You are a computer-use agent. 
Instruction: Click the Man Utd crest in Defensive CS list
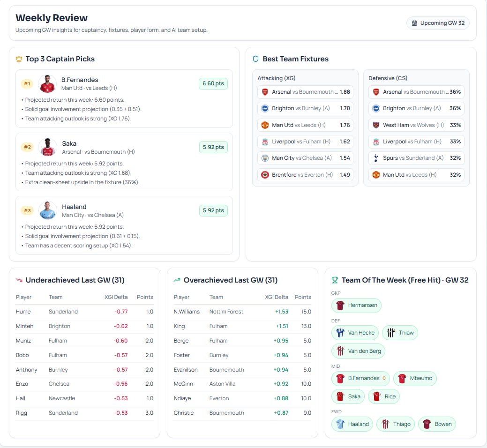376,175
